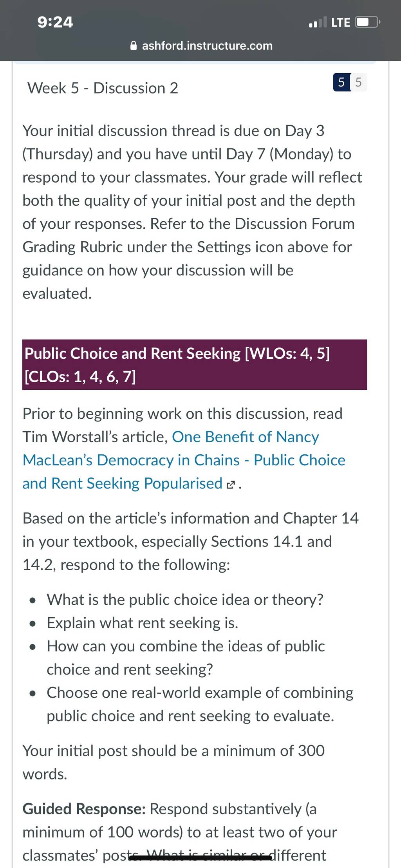
Task: Tap the LTE network indicator
Action: tap(340, 22)
